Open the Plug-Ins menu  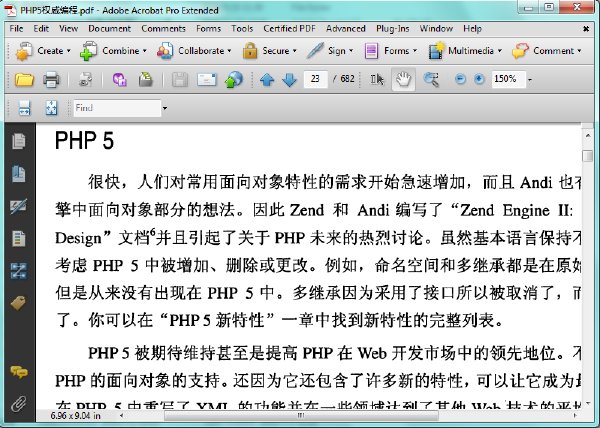click(393, 29)
